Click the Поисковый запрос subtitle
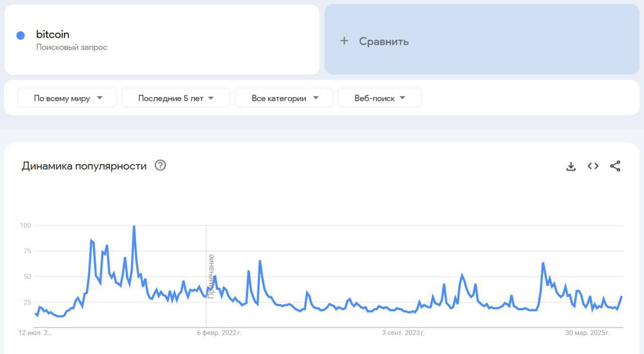The height and width of the screenshot is (354, 644). [71, 47]
